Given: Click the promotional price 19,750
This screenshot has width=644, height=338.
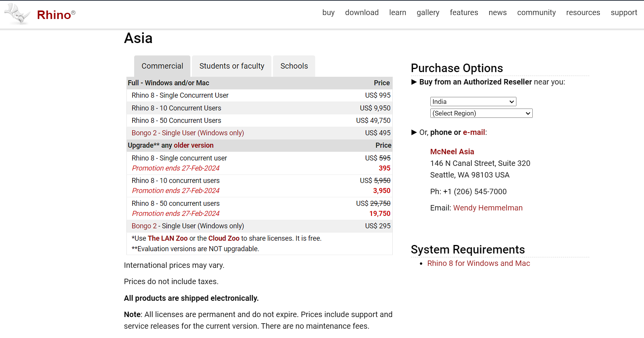Looking at the screenshot, I should (x=380, y=214).
